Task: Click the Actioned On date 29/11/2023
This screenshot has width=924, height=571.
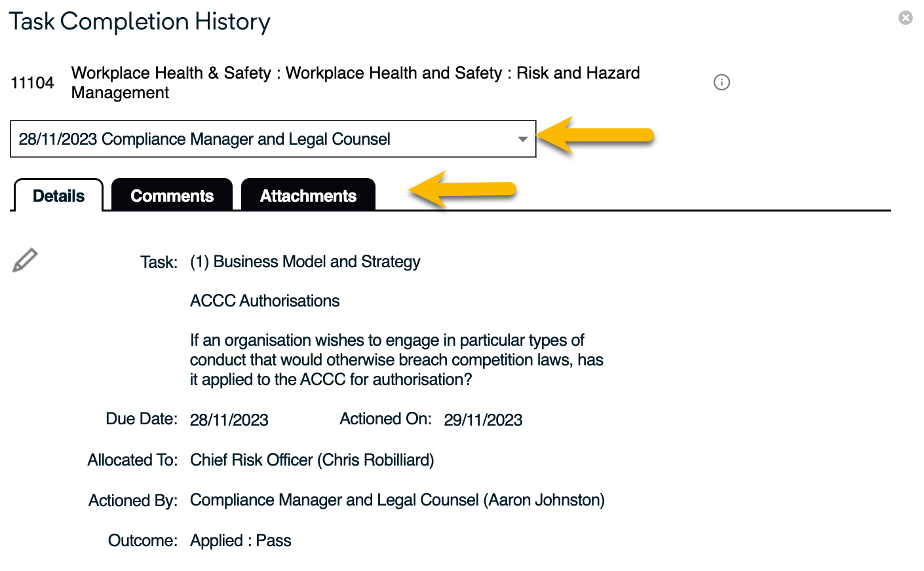Action: pyautogui.click(x=483, y=420)
